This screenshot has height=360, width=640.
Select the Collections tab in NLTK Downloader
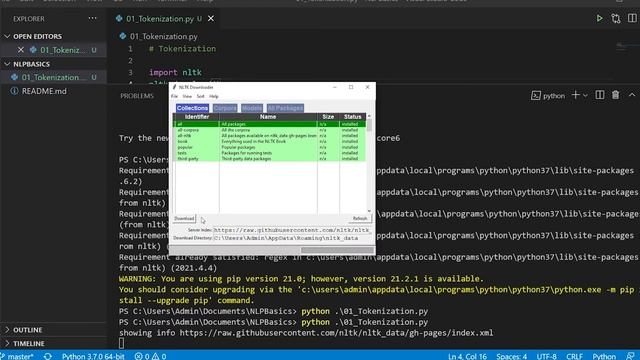(x=192, y=108)
